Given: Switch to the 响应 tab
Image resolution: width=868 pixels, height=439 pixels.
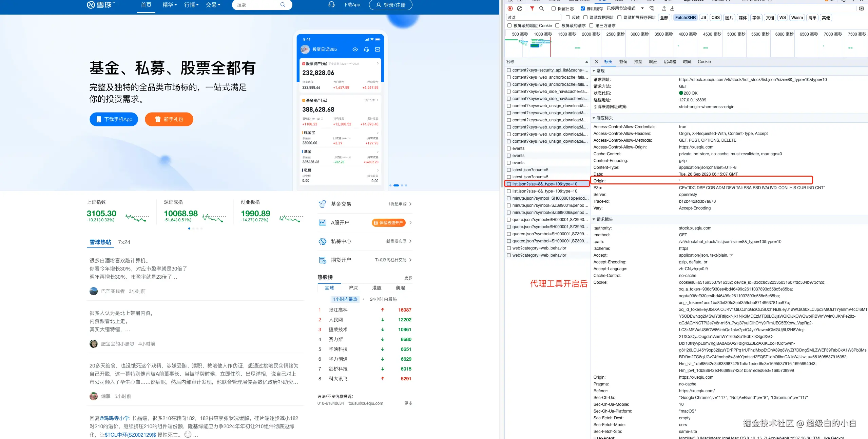Looking at the screenshot, I should tap(653, 62).
